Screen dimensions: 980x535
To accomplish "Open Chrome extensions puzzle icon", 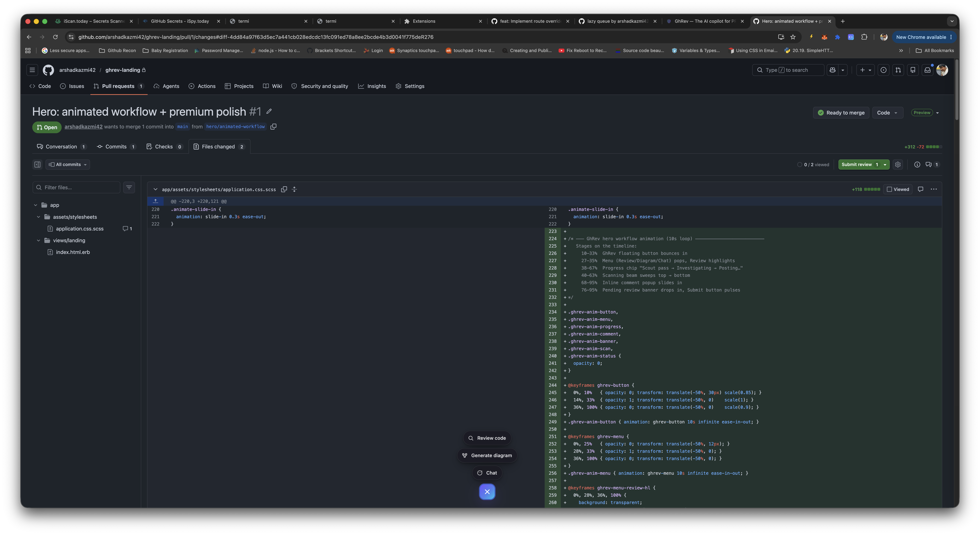I will (864, 37).
